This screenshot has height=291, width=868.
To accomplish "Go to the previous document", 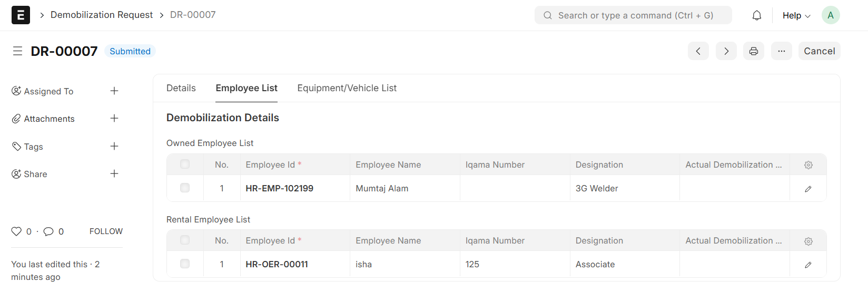I will coord(698,51).
